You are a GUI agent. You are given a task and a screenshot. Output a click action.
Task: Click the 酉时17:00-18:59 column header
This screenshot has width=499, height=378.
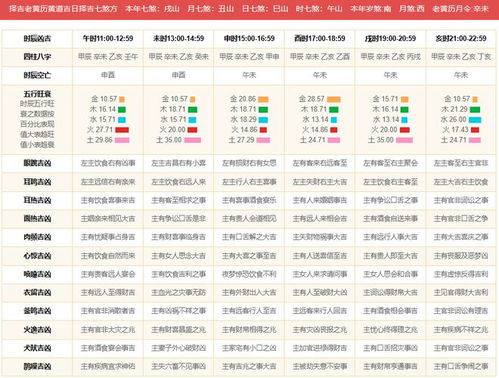[x=319, y=39]
